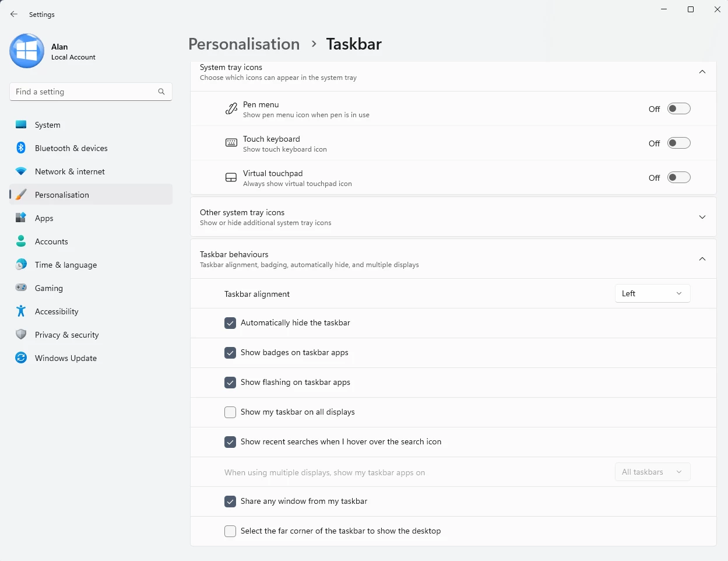The image size is (728, 561).
Task: Open Privacy & security category
Action: 91,335
